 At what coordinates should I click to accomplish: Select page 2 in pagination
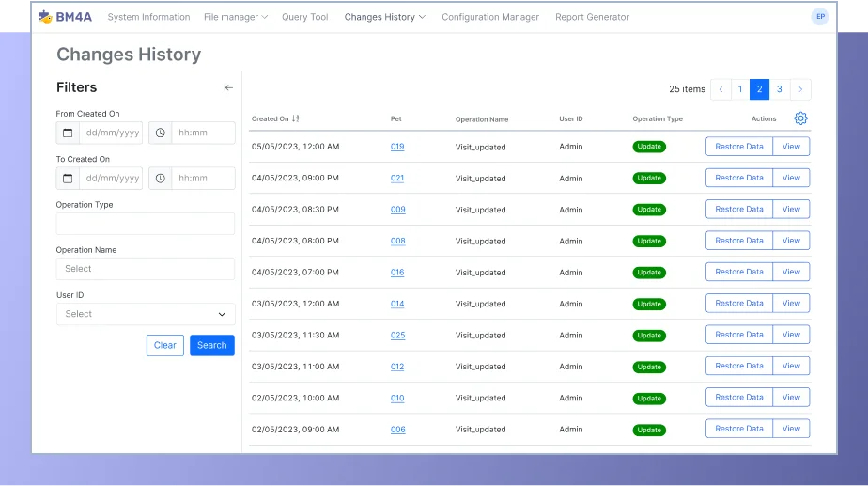(x=759, y=89)
